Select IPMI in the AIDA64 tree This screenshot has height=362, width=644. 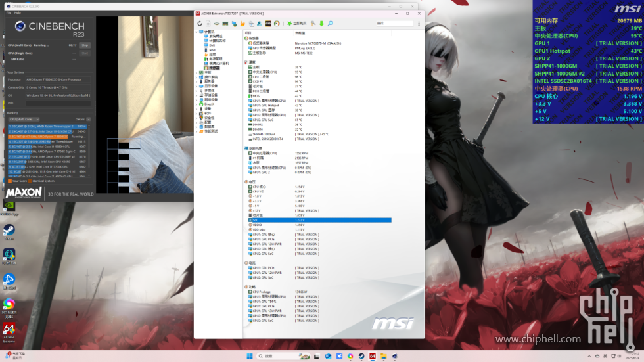(210, 50)
